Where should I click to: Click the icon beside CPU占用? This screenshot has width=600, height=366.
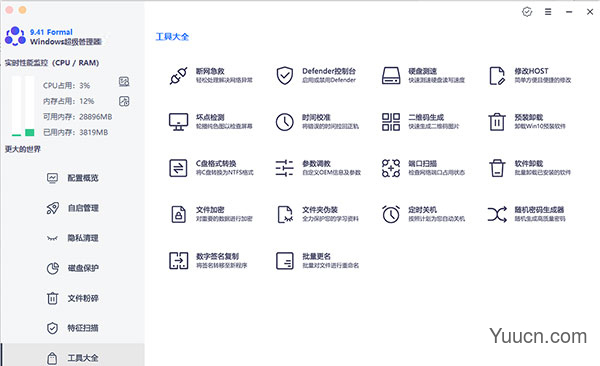124,82
